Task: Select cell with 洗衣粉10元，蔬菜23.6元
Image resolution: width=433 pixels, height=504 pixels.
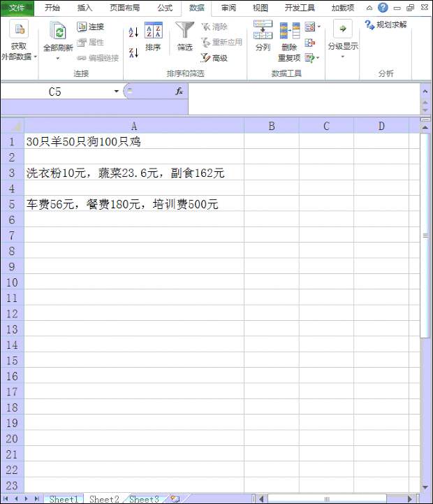Action: pos(134,173)
